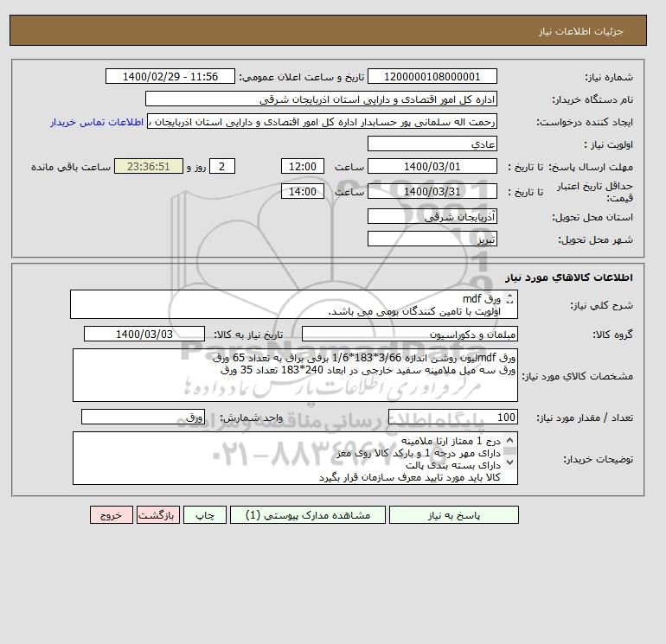The image size is (666, 644).
Task: Click the ساعت باقی مانده label
Action: pyautogui.click(x=71, y=167)
